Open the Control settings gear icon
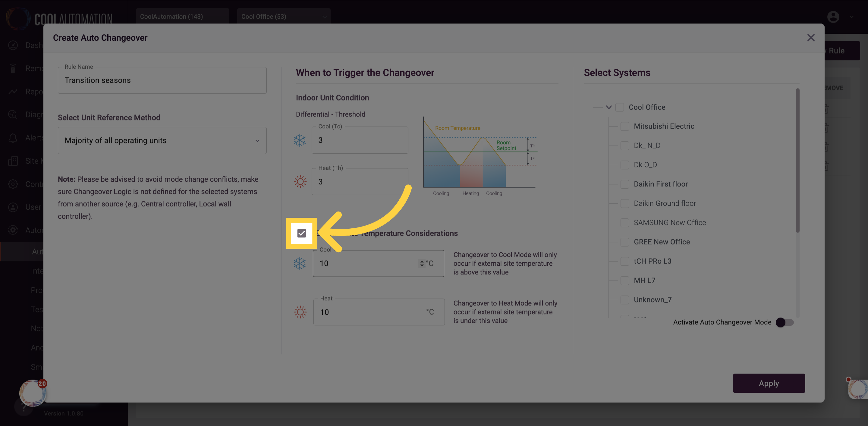This screenshot has height=426, width=868. coord(13,184)
